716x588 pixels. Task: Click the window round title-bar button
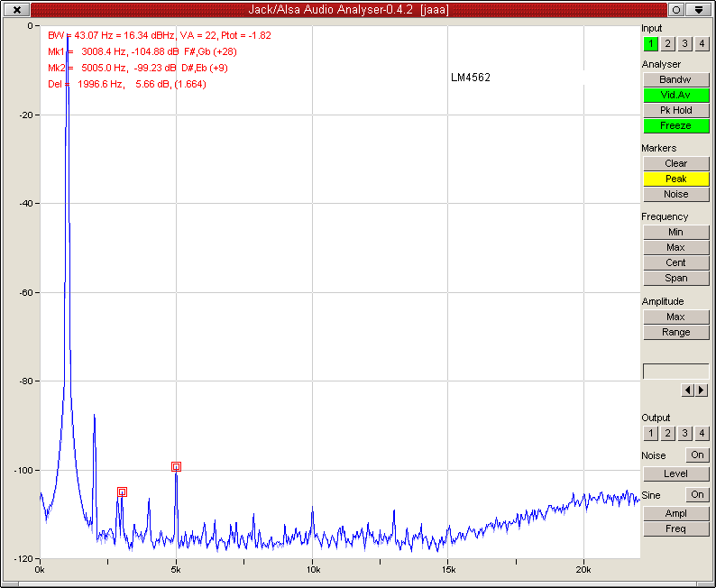tap(676, 10)
